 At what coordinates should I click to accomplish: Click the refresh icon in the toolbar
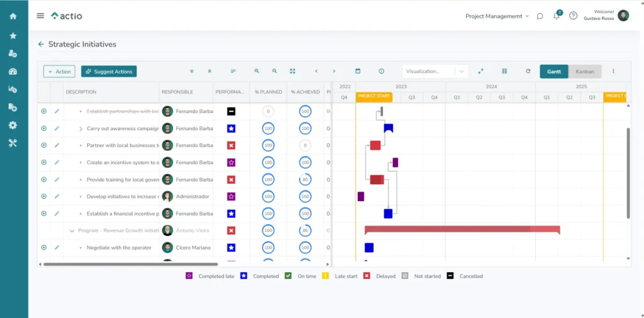528,72
